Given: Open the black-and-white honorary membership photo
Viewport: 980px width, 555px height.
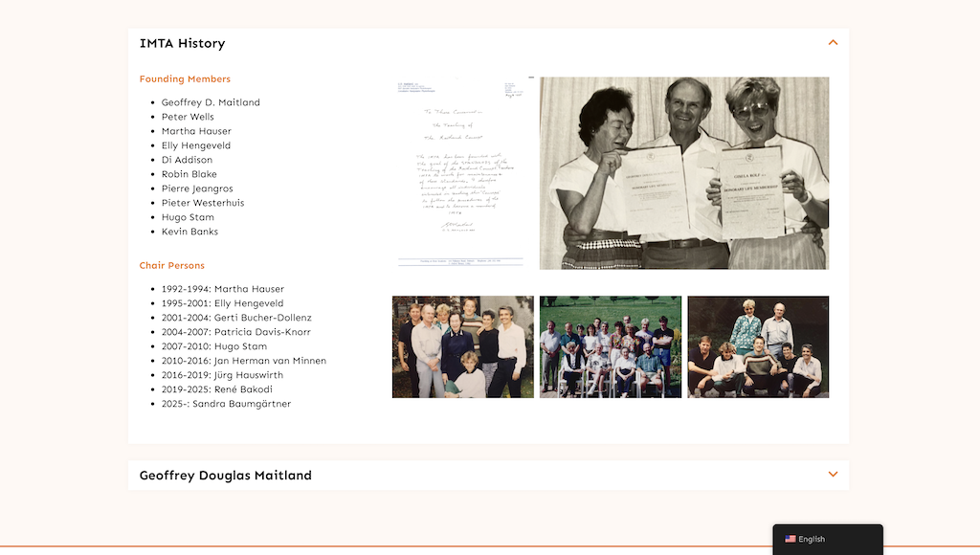Looking at the screenshot, I should coord(684,173).
